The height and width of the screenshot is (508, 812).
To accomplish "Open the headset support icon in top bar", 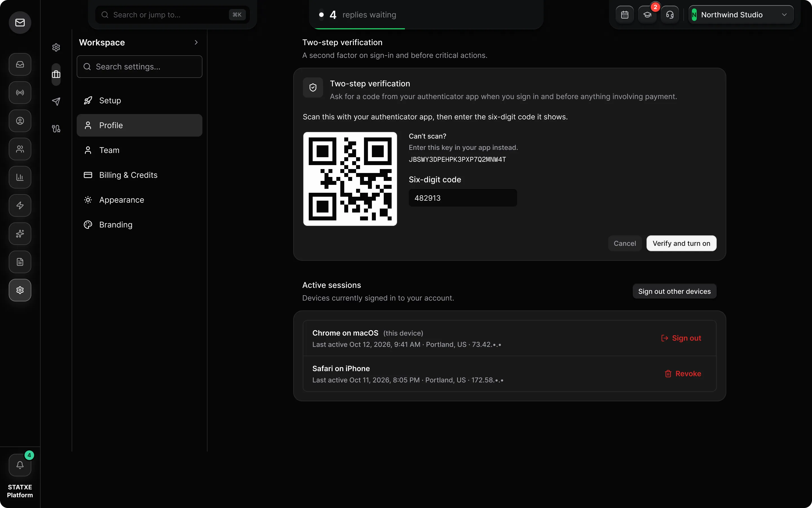I will (670, 15).
